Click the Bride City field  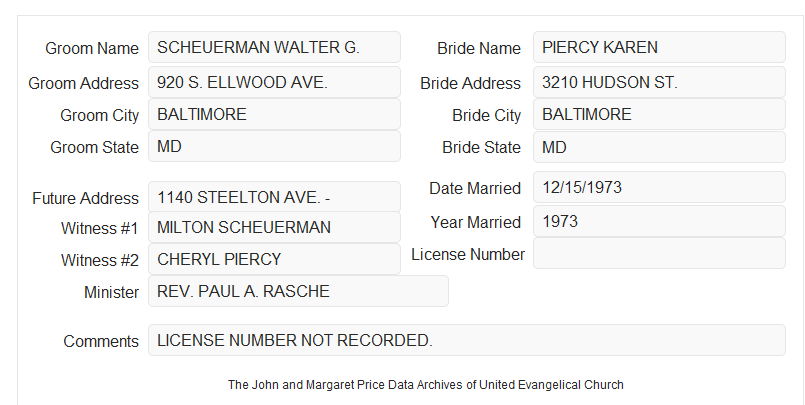(659, 114)
